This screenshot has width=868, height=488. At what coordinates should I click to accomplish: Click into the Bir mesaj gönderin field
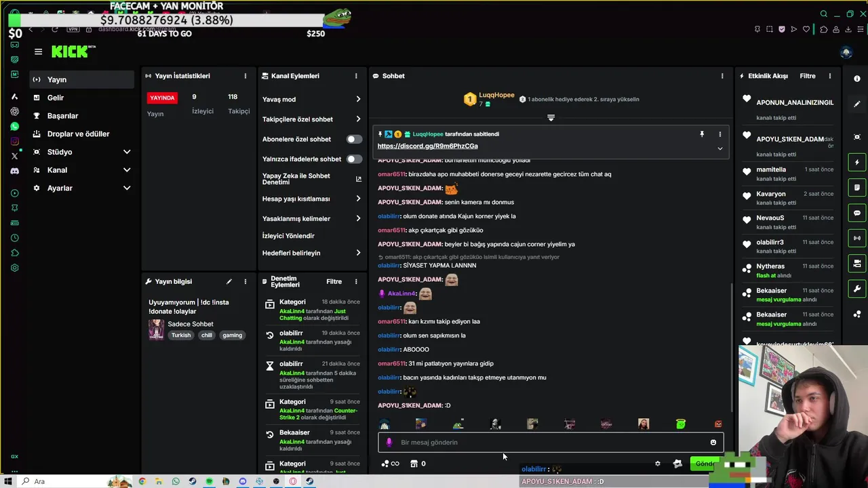pyautogui.click(x=551, y=443)
